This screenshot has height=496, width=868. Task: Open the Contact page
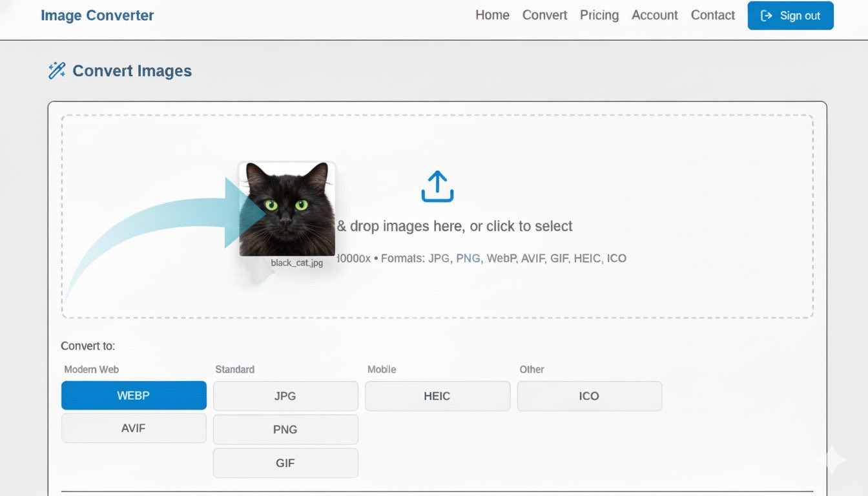712,15
